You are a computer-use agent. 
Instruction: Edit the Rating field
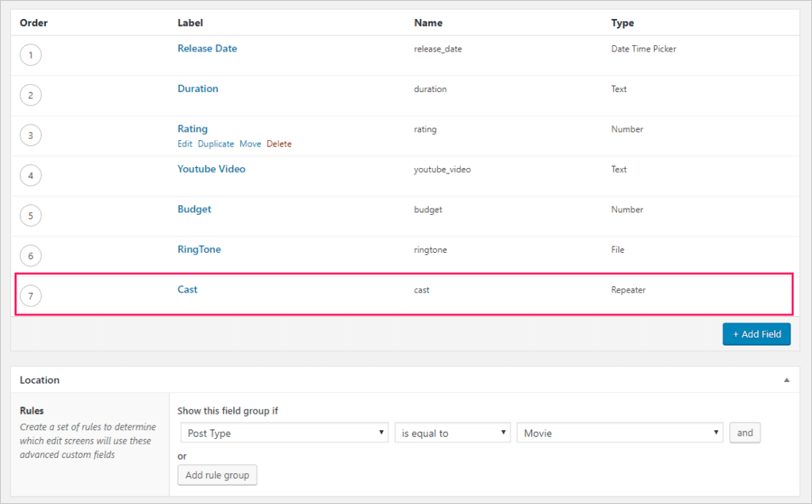[185, 143]
